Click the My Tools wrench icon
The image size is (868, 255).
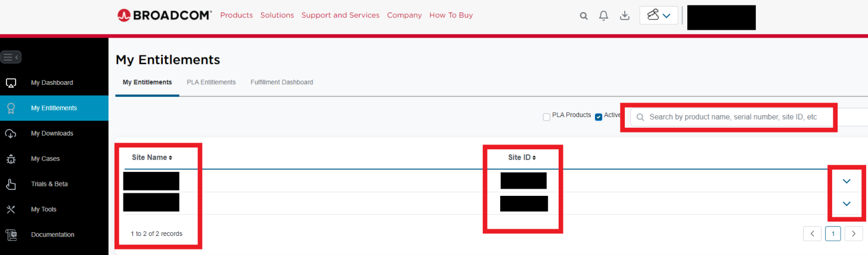(11, 210)
